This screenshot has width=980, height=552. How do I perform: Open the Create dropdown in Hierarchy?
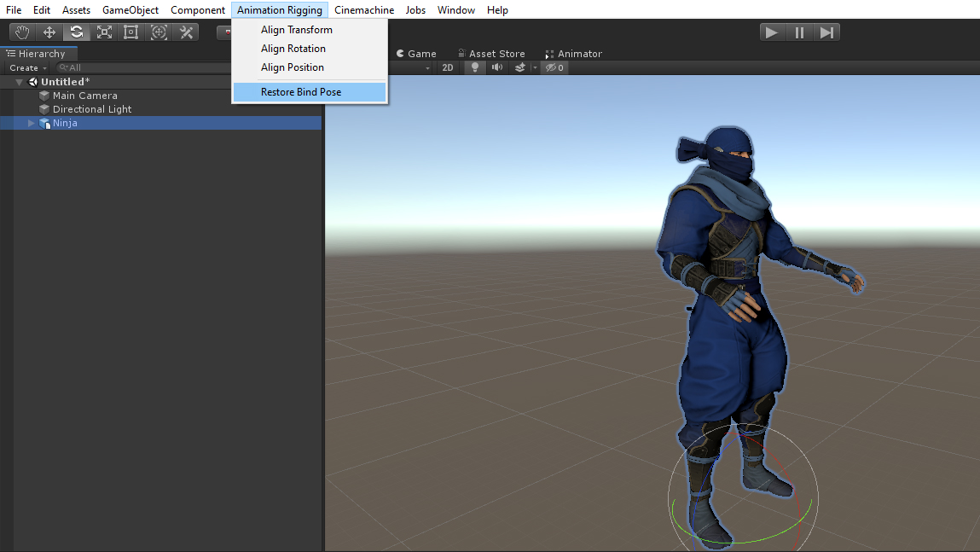(27, 67)
